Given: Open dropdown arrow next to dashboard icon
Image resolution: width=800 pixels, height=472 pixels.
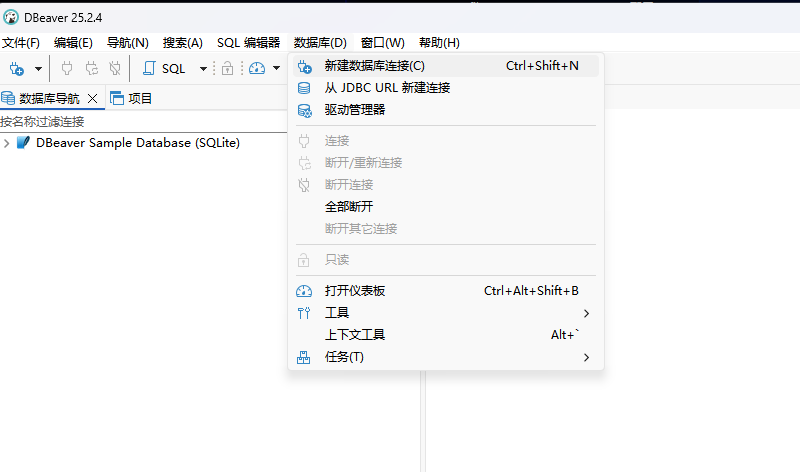Looking at the screenshot, I should click(277, 68).
